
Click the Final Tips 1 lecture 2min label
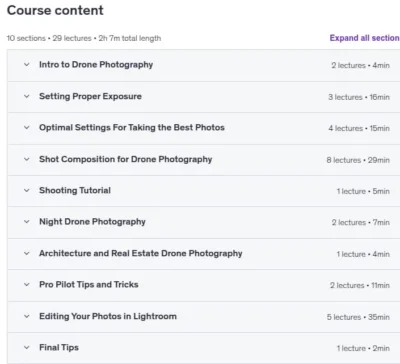click(x=363, y=348)
